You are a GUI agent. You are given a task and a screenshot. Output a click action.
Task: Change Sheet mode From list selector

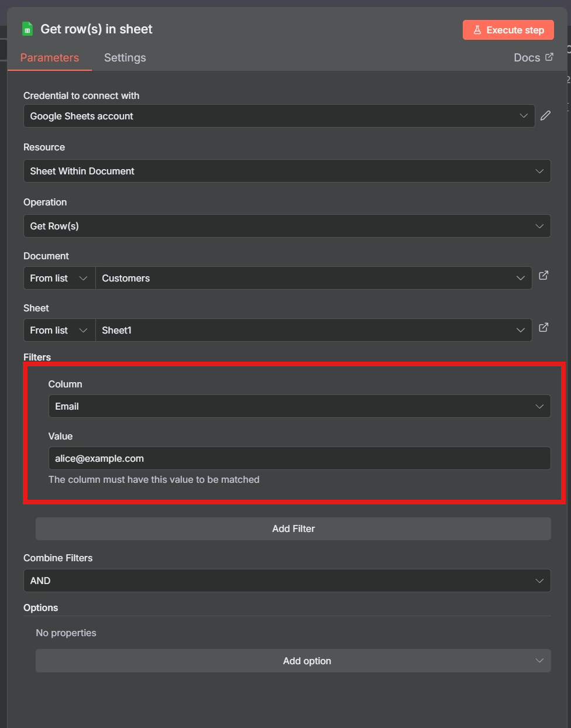click(59, 330)
